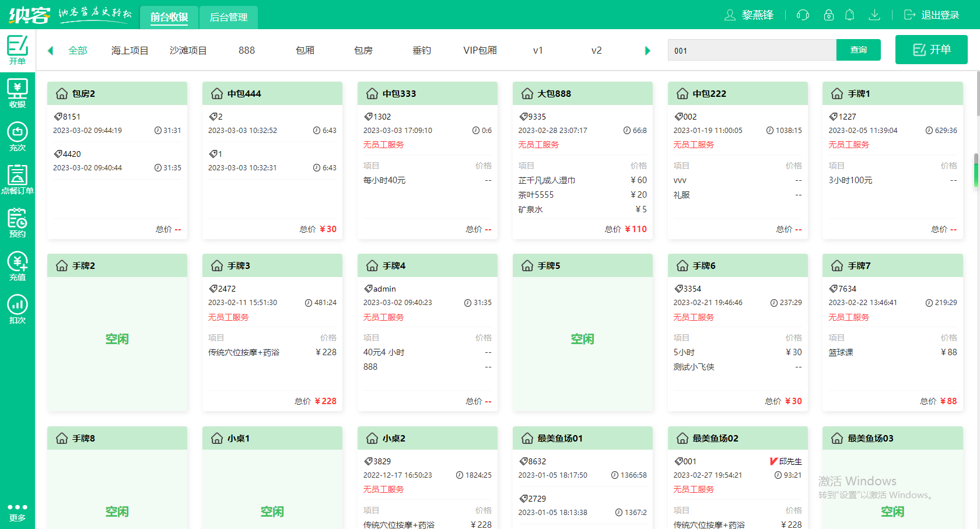Open the 开单 sidebar icon
980x529 pixels.
click(x=17, y=50)
